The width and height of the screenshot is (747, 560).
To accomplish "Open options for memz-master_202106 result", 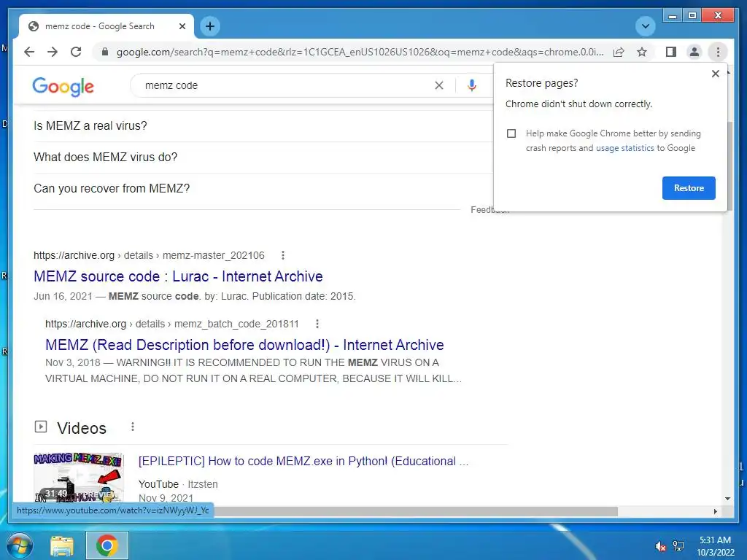I will 283,255.
